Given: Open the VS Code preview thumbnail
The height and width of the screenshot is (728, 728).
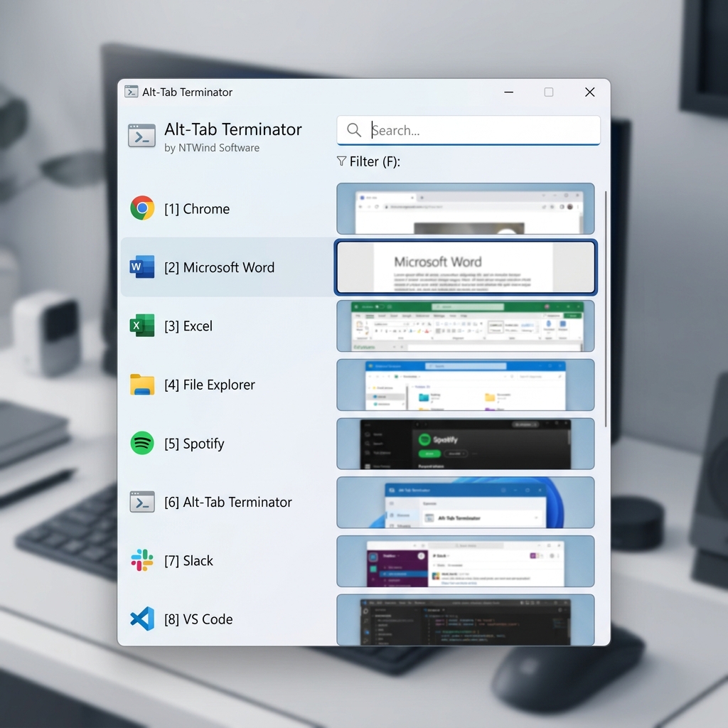Looking at the screenshot, I should coord(465,620).
